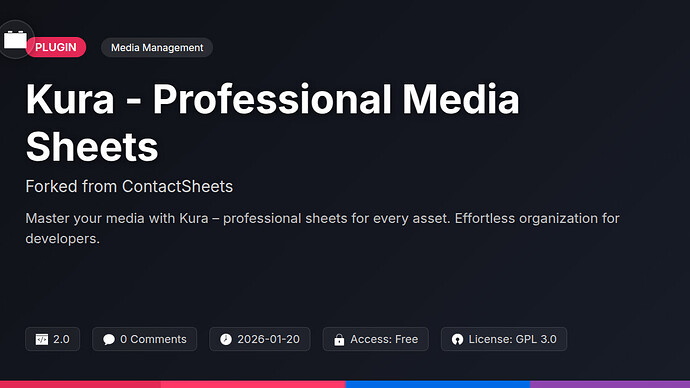Click the open source license icon
Viewport: 690px width, 388px height.
pyautogui.click(x=457, y=339)
